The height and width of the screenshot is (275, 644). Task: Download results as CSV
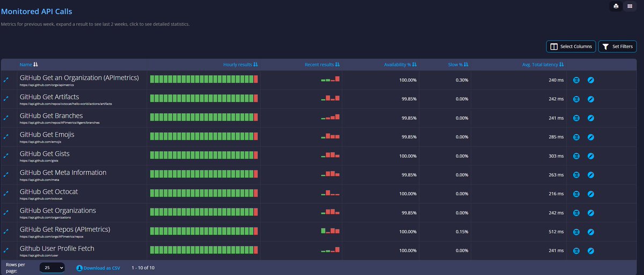(98, 267)
